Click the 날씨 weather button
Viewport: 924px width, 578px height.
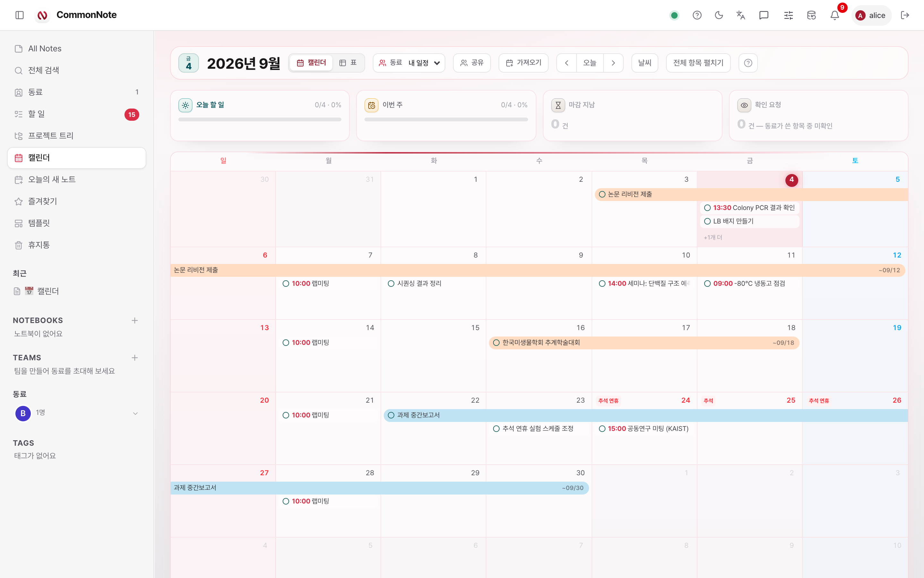point(645,63)
